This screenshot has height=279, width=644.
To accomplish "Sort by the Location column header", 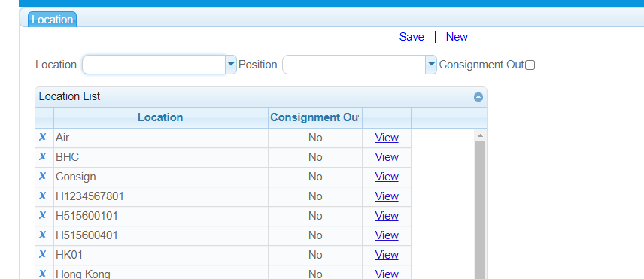I will click(x=160, y=117).
